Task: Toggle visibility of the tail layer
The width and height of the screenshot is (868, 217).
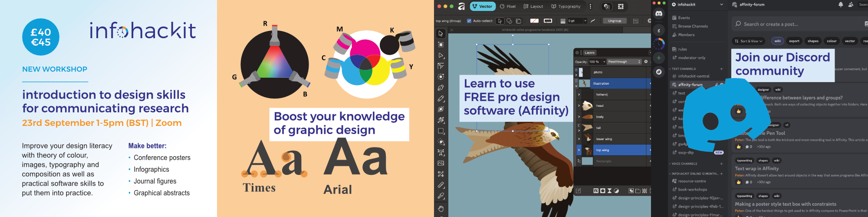Action: pyautogui.click(x=650, y=128)
